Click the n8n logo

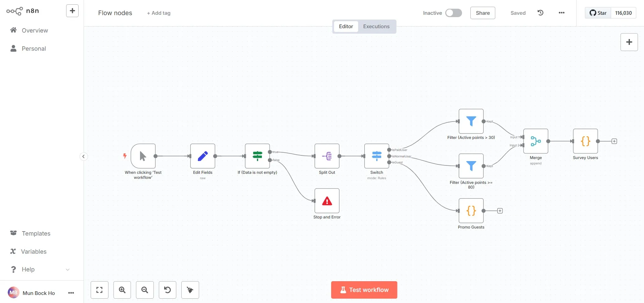pos(22,11)
